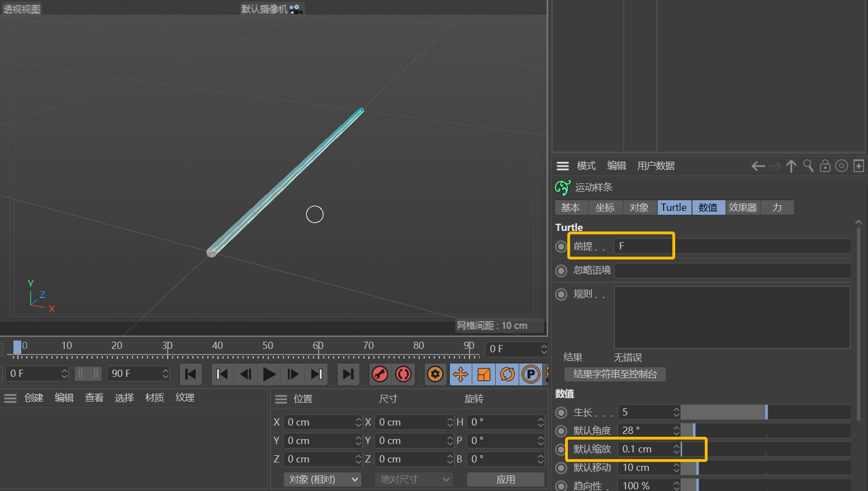Click the 默认角度 slider bar
The width and height of the screenshot is (868, 491).
tap(766, 431)
